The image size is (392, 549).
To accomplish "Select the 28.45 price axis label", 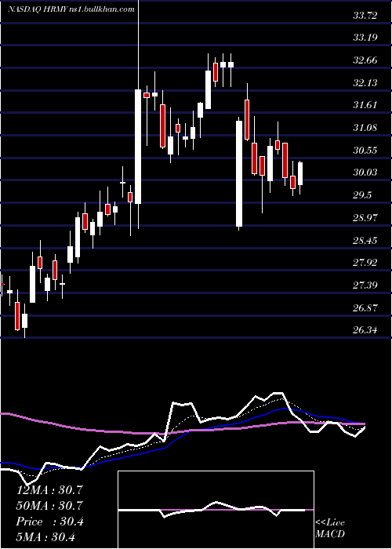I will [x=365, y=241].
